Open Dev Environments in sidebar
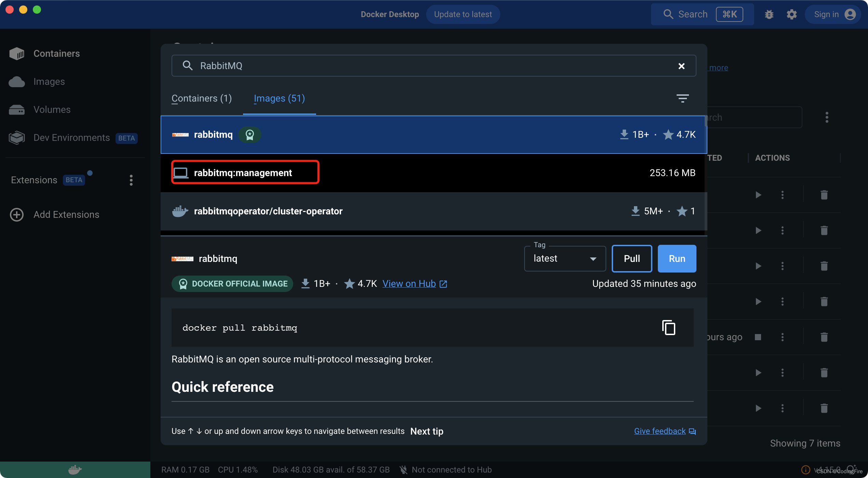The image size is (868, 478). point(73,138)
